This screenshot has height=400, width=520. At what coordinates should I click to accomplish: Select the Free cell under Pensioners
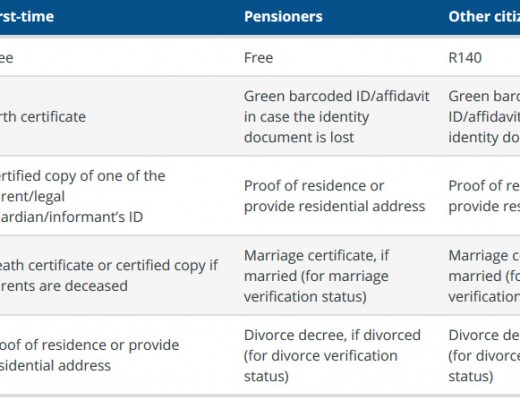pos(258,58)
